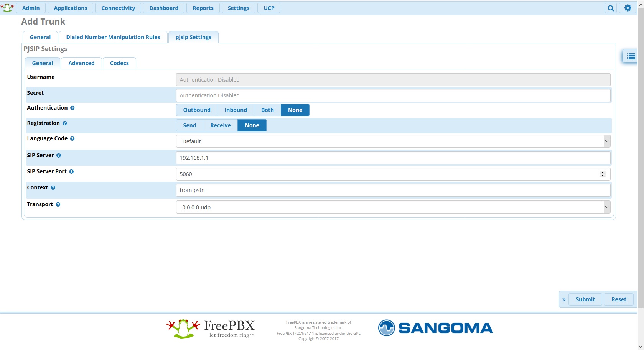Expand action bar double-arrow icon
Screen dimensions: 644x350
point(564,300)
